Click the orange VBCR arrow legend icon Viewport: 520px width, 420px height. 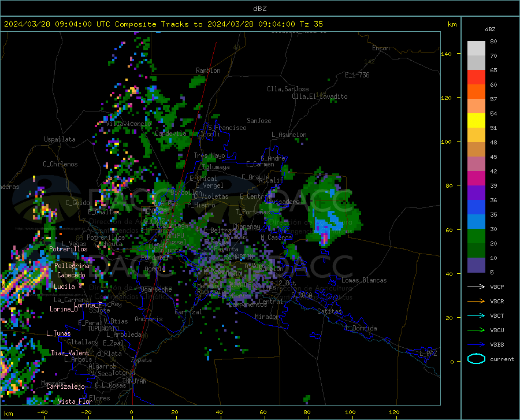coord(476,302)
